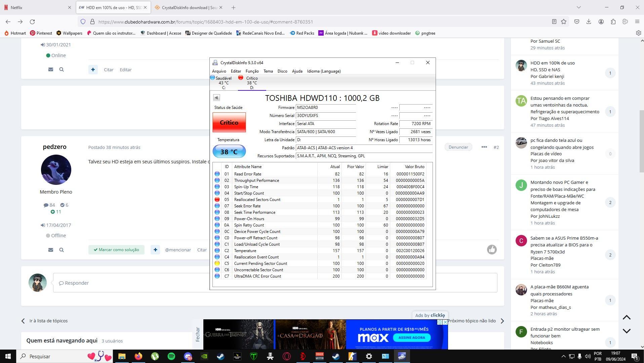Click the padlock site info icon
Viewport: 644px width, 363px height.
pyautogui.click(x=92, y=22)
